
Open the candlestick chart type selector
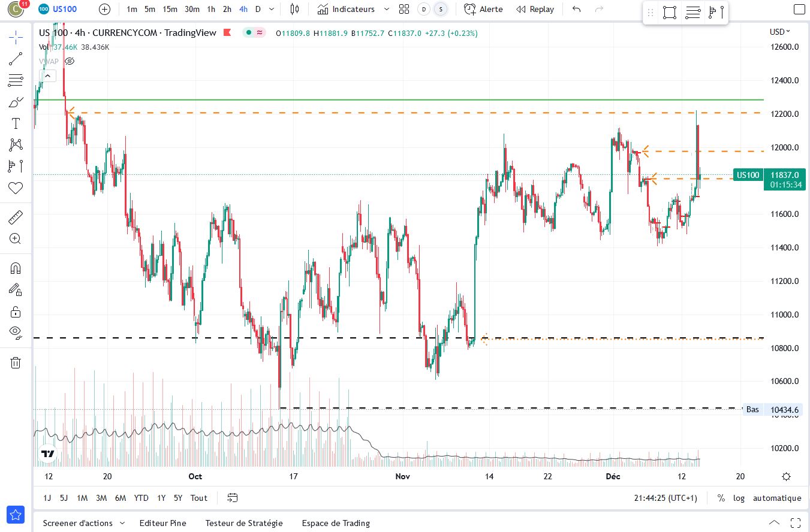[294, 9]
